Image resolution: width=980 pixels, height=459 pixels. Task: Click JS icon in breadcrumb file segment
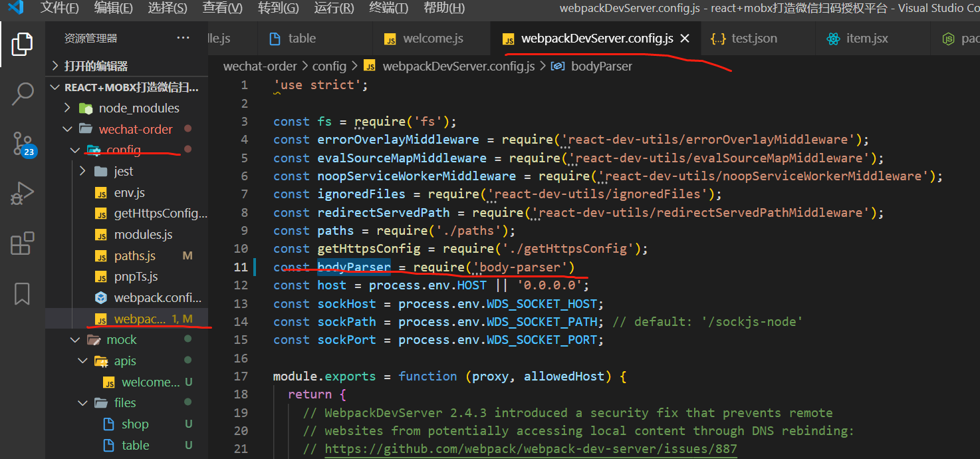point(370,66)
